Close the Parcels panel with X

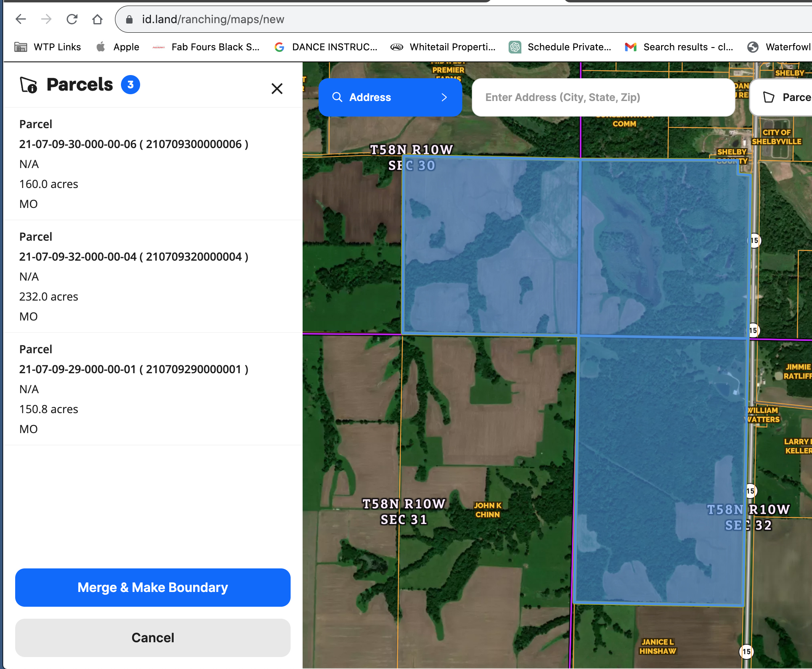pos(277,88)
